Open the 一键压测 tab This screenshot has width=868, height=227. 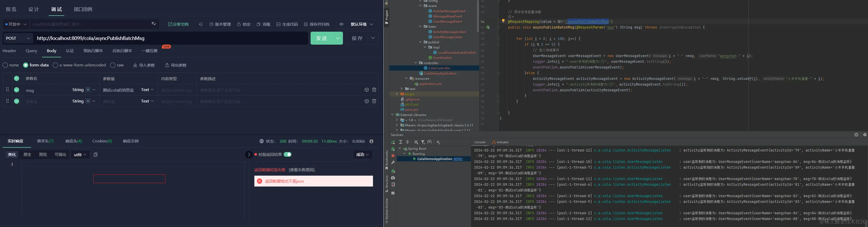click(149, 51)
